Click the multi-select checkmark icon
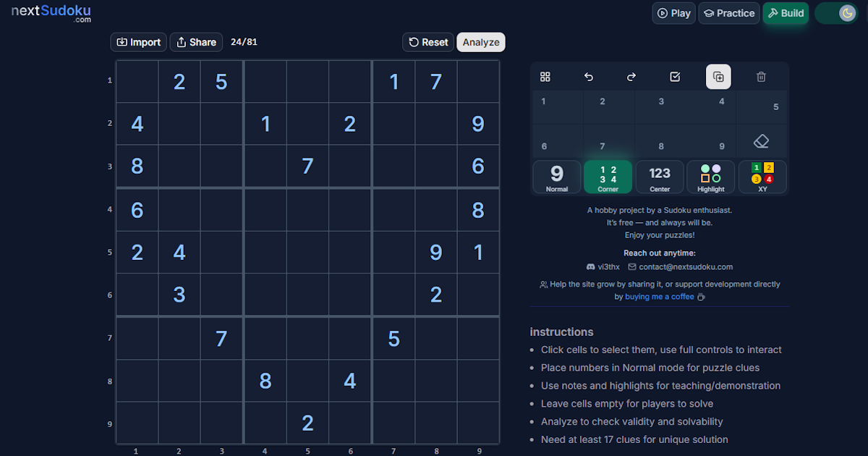 (x=675, y=77)
